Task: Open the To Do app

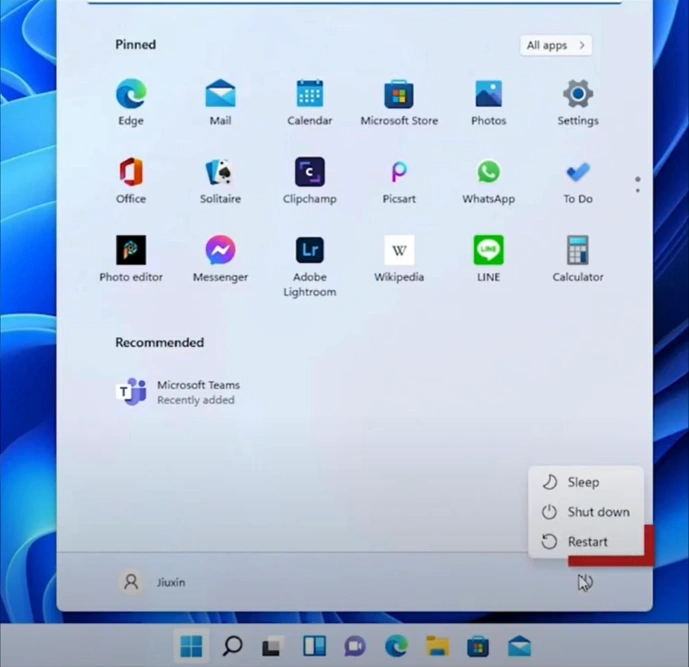Action: tap(578, 180)
